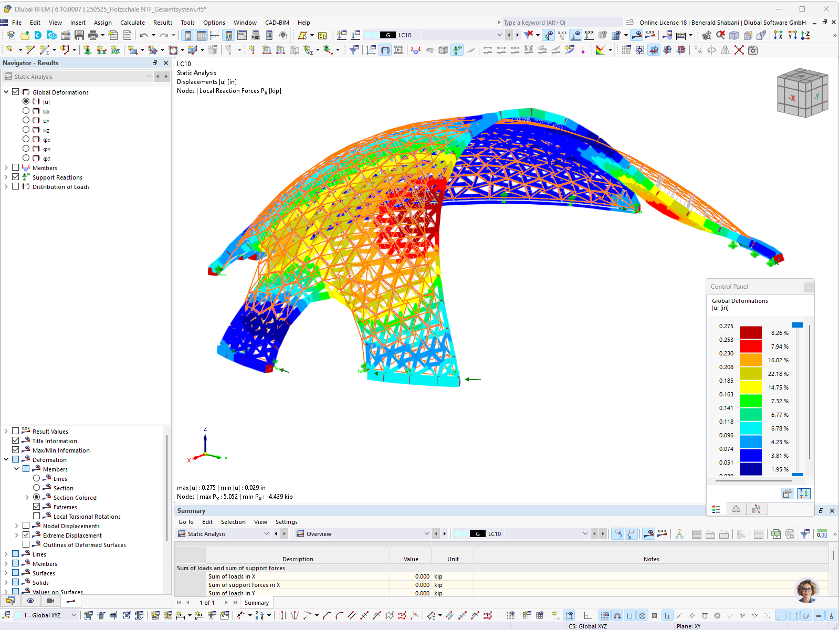Image resolution: width=840 pixels, height=630 pixels.
Task: Click the keyword search field
Action: click(x=556, y=23)
